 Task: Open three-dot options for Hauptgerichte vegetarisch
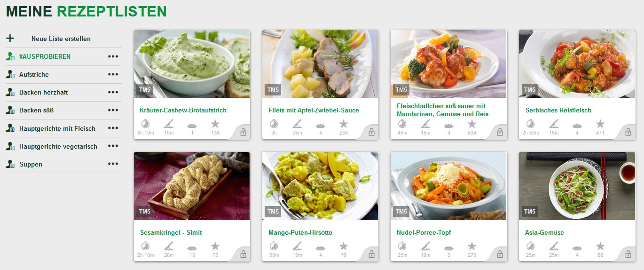point(113,146)
